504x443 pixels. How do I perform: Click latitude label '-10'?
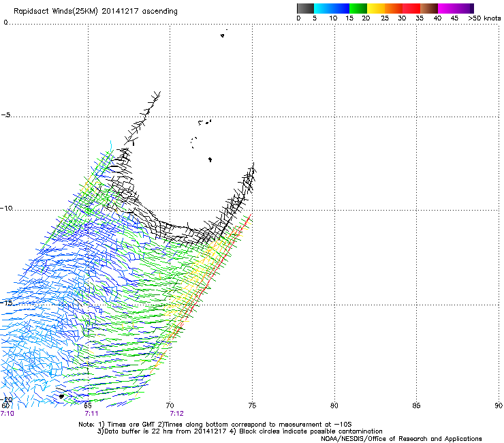(x=6, y=208)
